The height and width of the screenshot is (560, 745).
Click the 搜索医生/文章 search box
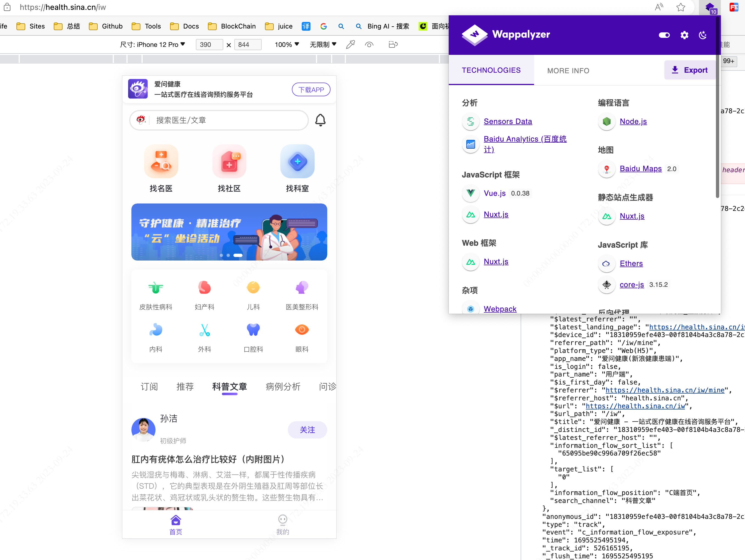219,120
